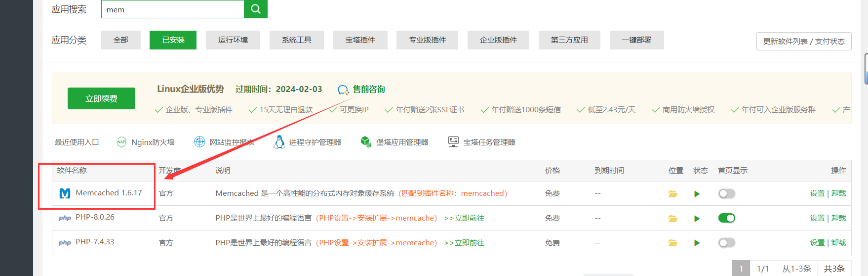Image resolution: width=868 pixels, height=276 pixels.
Task: Click 卸载 for PHP-7.4.33
Action: pyautogui.click(x=838, y=243)
